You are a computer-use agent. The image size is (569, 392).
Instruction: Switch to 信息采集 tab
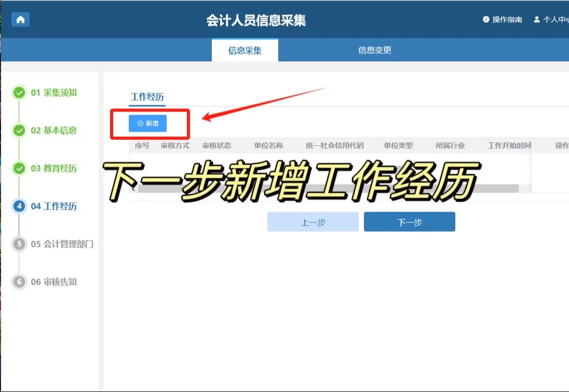click(245, 50)
